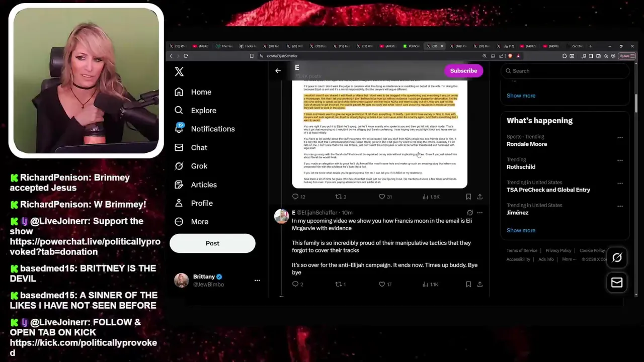644x362 pixels.
Task: Repost the post with 2 reposts
Action: pos(341,197)
